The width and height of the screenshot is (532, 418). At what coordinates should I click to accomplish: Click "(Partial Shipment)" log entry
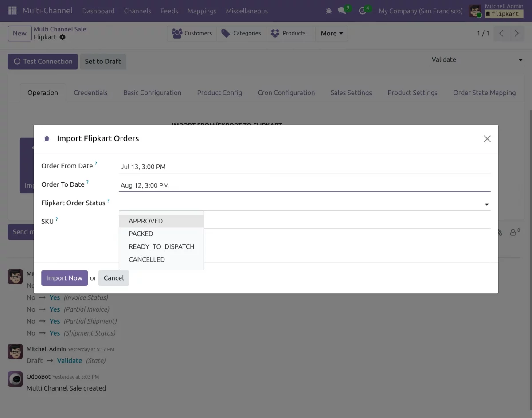[x=90, y=321]
